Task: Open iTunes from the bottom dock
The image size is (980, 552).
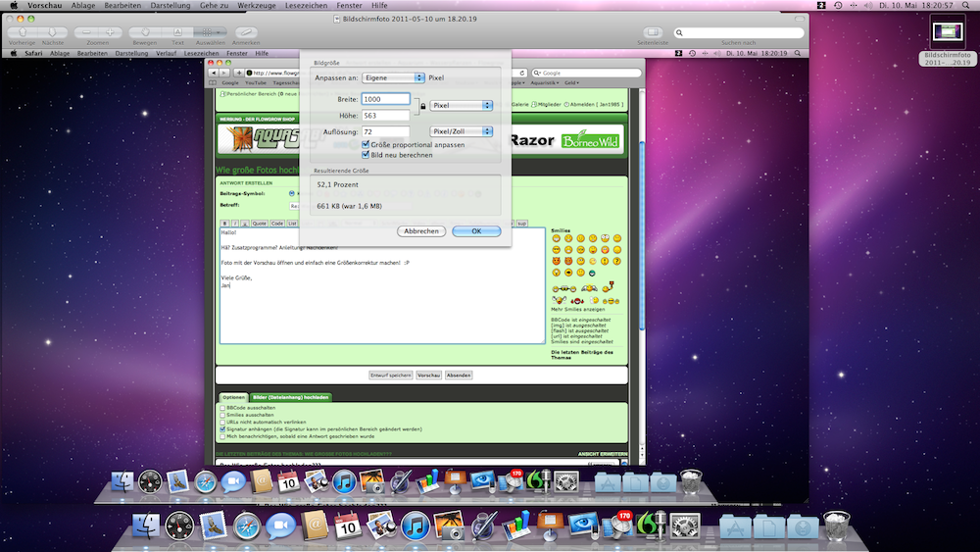Action: [x=415, y=526]
